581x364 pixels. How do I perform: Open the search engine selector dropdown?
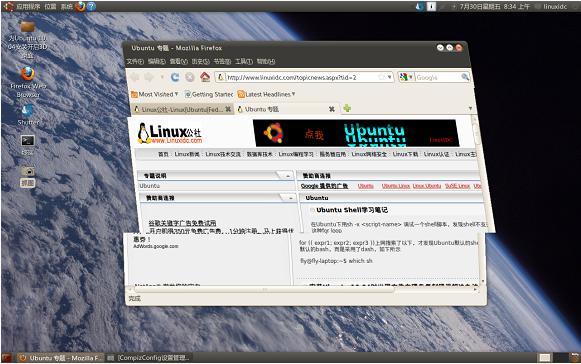(411, 77)
